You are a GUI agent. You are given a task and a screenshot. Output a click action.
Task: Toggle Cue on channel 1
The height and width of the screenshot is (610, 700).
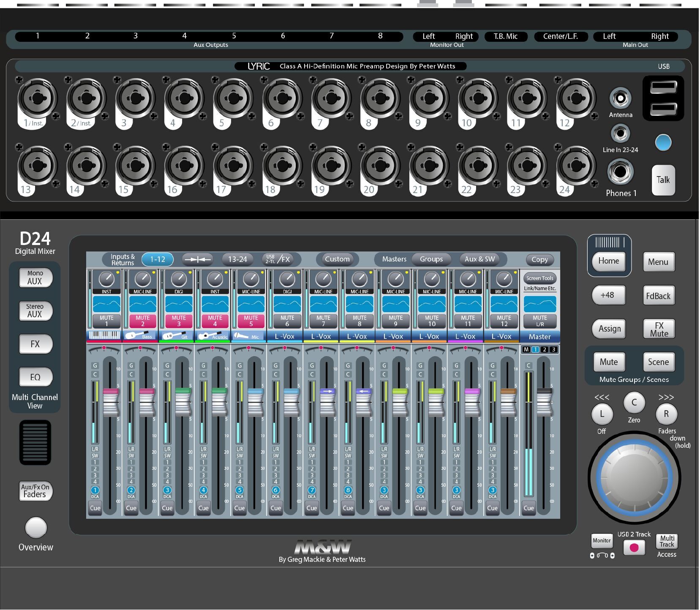click(95, 508)
